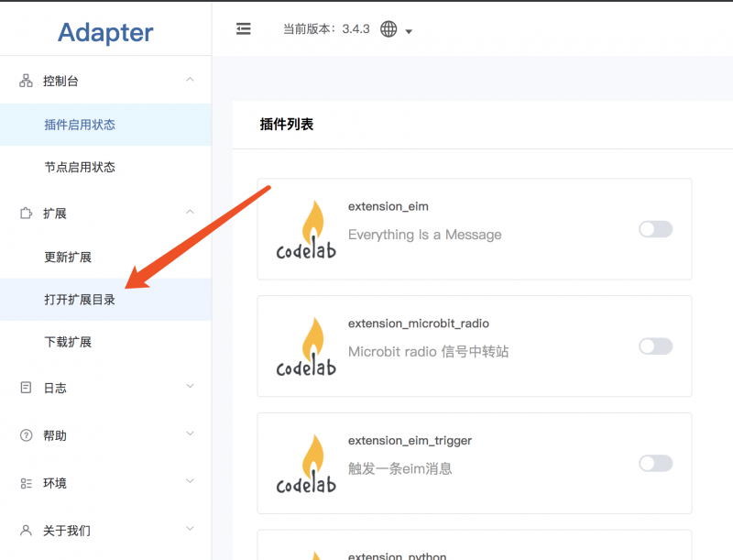Click the 扩展 puzzle-piece icon
The height and width of the screenshot is (560, 733).
pyautogui.click(x=27, y=214)
